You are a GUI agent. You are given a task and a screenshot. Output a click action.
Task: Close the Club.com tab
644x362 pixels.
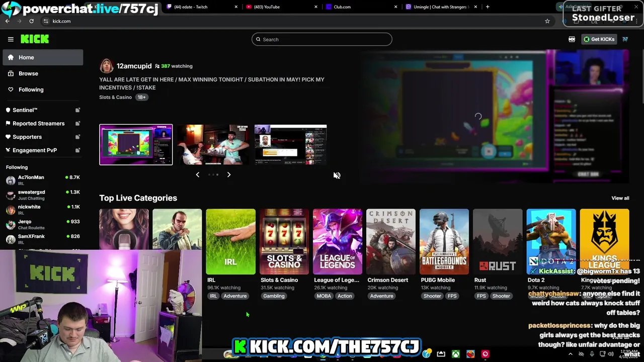click(x=395, y=7)
